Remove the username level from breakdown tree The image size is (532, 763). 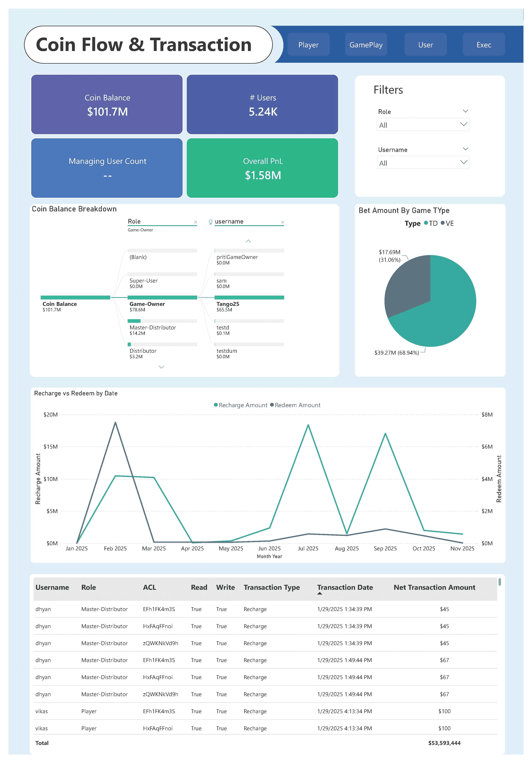click(x=282, y=222)
